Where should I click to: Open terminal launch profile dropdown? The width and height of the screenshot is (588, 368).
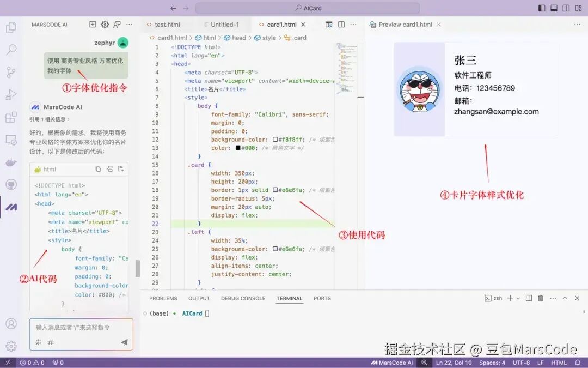[518, 298]
